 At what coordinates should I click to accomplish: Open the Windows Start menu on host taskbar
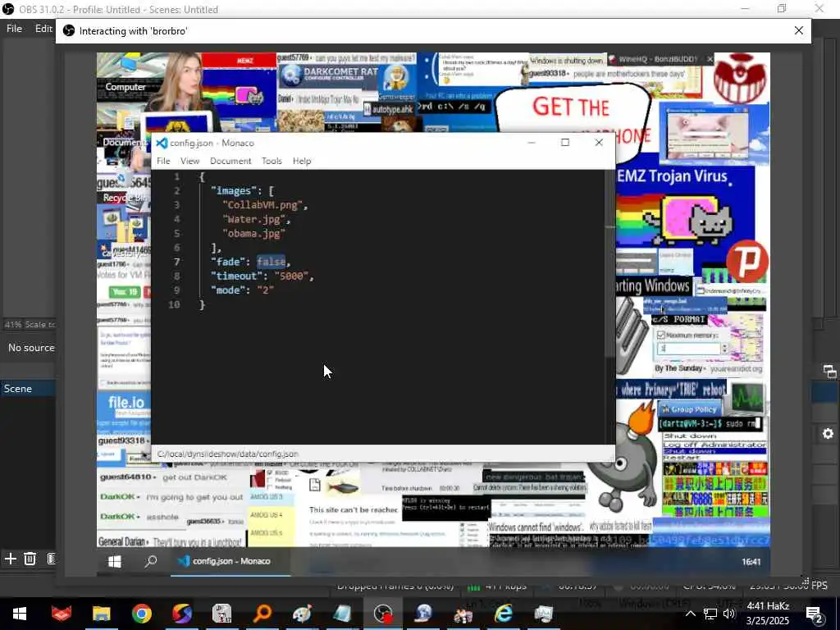click(x=20, y=614)
